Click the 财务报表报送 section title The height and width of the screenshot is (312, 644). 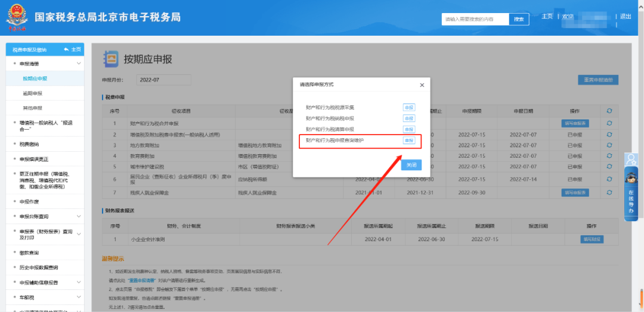(119, 210)
